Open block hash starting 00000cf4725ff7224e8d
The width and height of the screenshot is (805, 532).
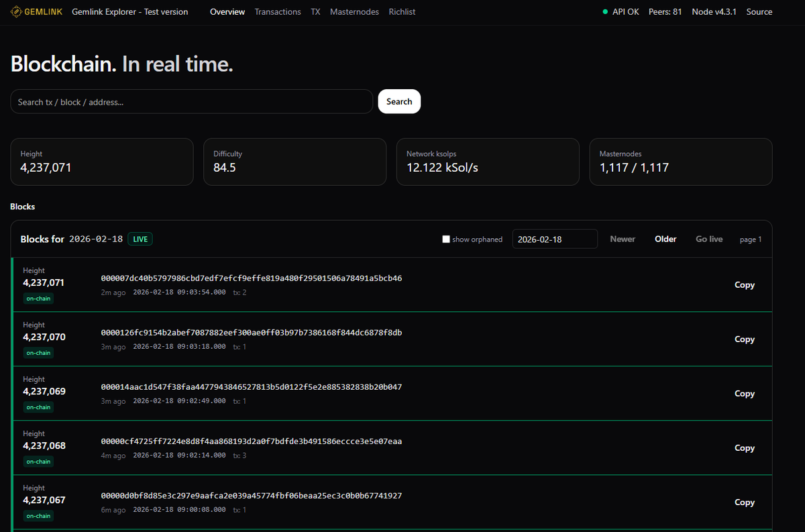252,441
